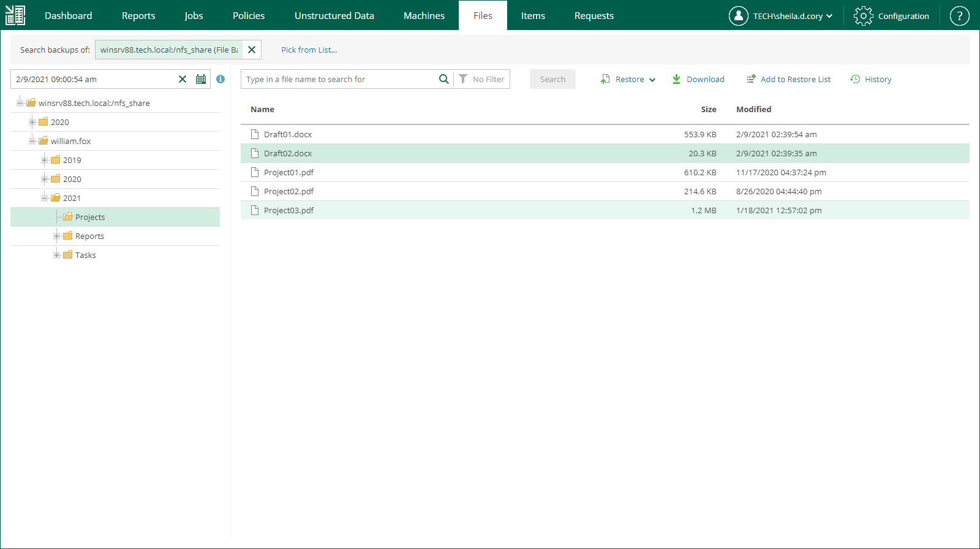Clear the restore point date field
Screen dimensions: 980x549
183,79
